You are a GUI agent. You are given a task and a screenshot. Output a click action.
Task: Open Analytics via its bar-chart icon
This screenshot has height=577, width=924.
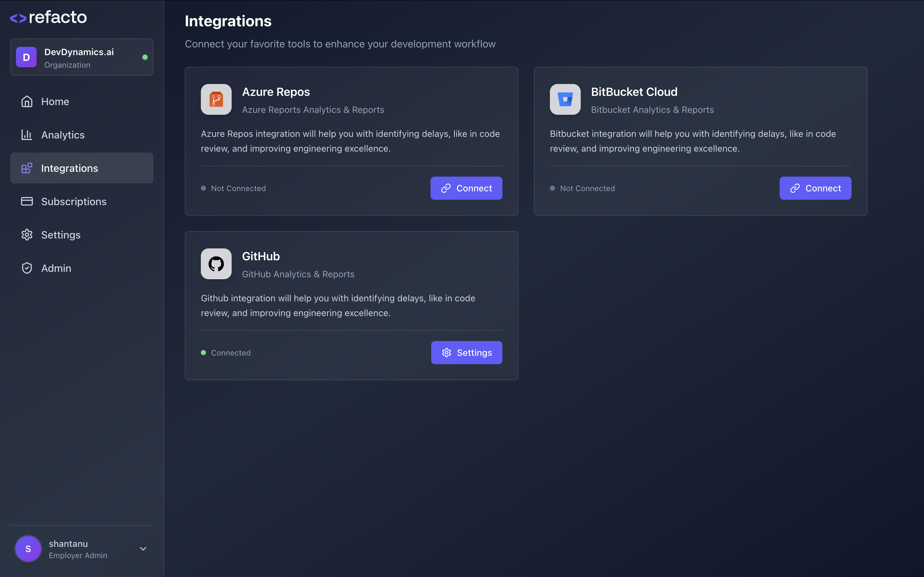(x=27, y=135)
